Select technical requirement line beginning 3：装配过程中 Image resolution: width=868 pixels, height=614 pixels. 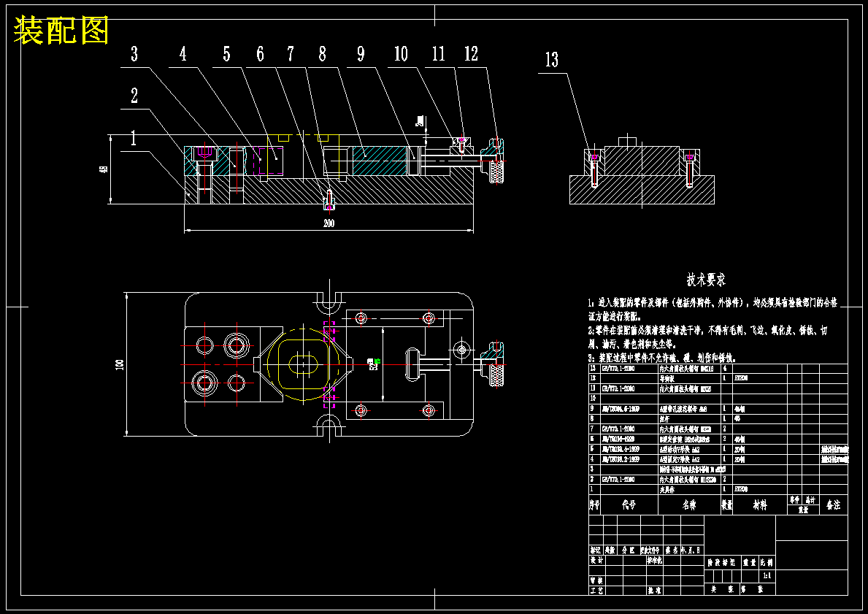(662, 358)
